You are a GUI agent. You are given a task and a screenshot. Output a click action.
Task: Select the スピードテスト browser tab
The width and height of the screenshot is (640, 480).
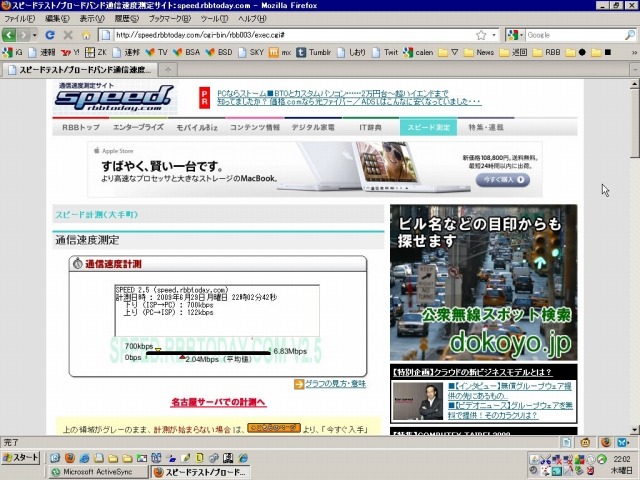point(80,70)
